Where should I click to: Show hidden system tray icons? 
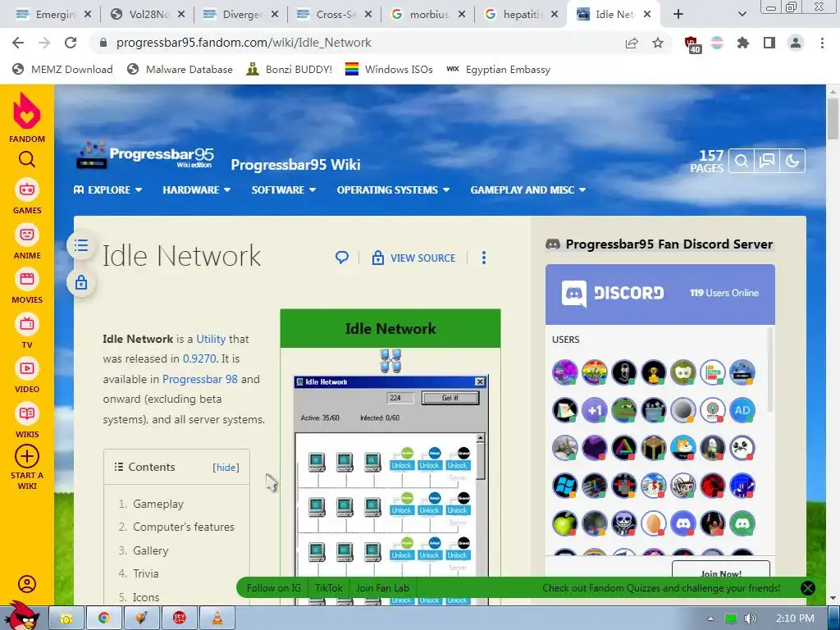[x=710, y=619]
